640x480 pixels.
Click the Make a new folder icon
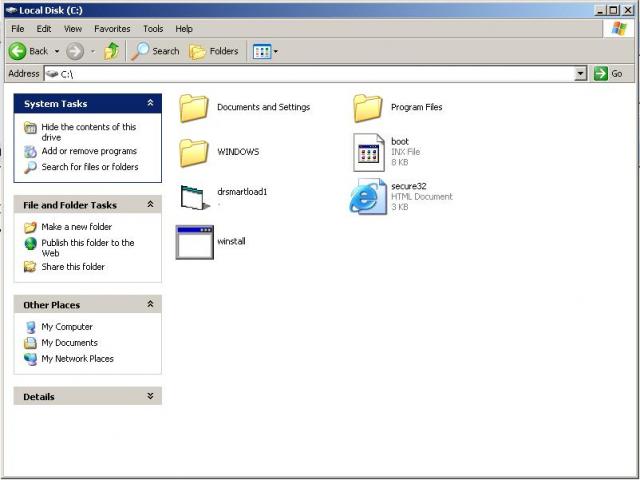[30, 227]
